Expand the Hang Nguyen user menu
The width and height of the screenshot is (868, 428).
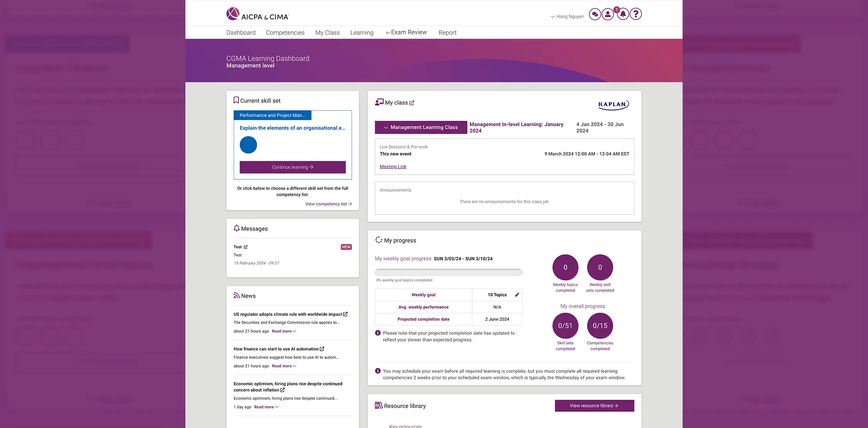coord(567,17)
